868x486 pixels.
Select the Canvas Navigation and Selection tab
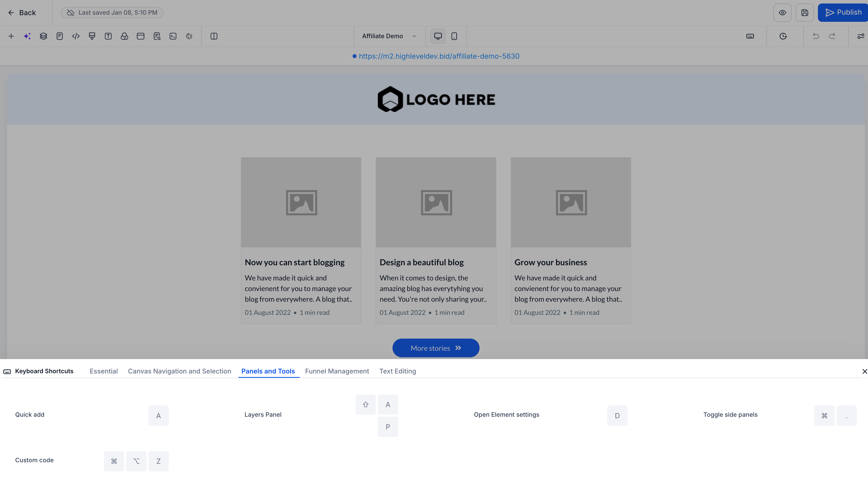(x=180, y=371)
